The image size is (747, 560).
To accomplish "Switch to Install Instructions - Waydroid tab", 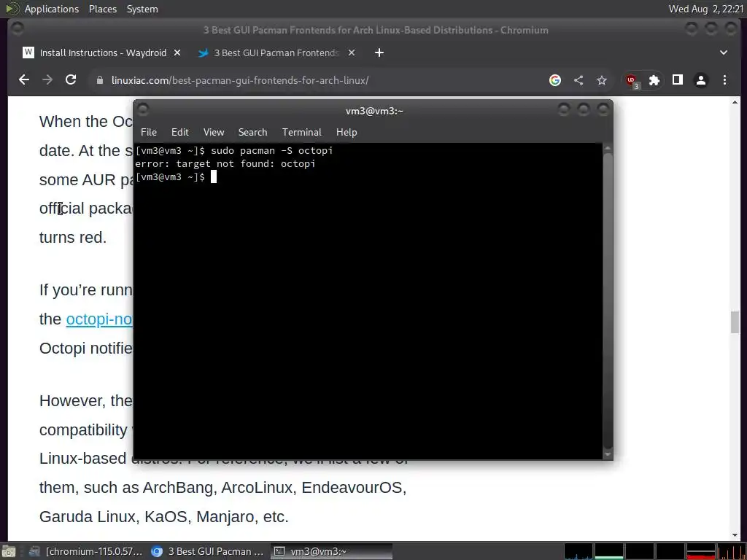I will click(103, 52).
